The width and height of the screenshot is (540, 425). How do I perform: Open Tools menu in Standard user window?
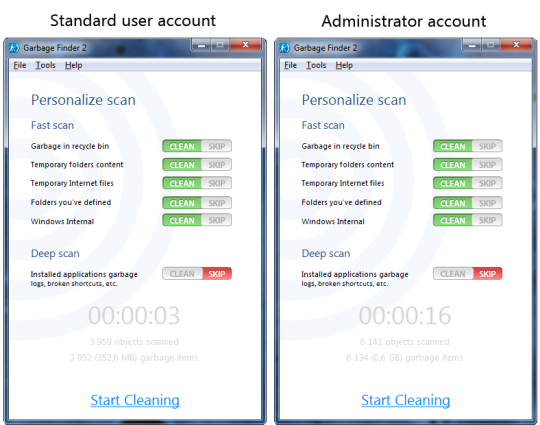coord(45,65)
